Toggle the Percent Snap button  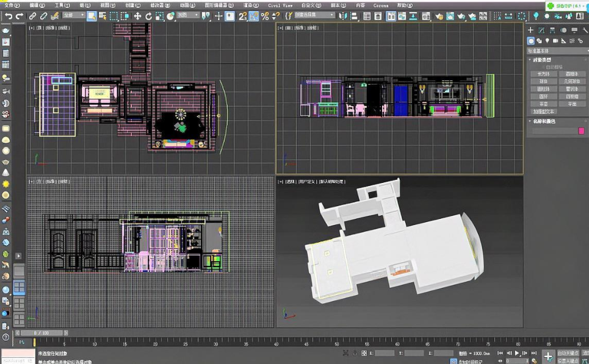pyautogui.click(x=264, y=16)
